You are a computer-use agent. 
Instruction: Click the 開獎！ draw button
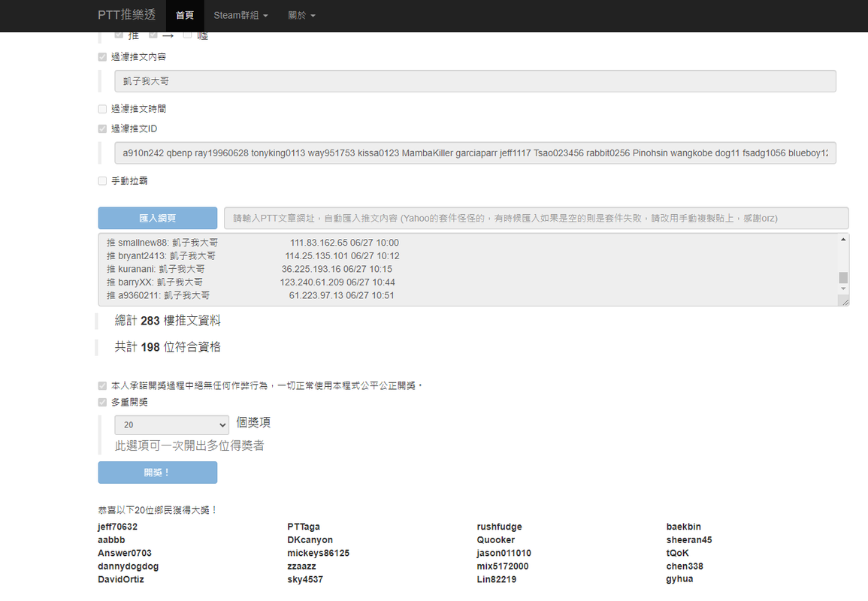click(x=158, y=473)
